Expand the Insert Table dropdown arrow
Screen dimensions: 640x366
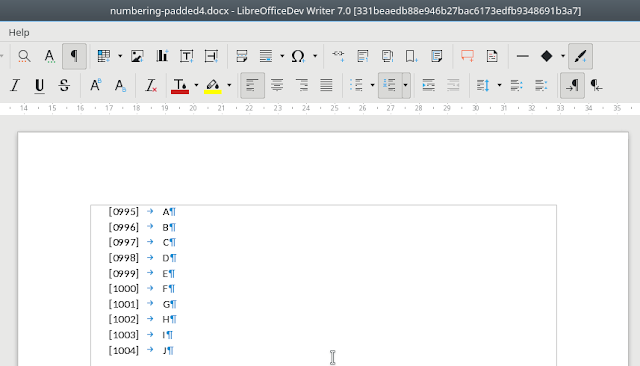click(120, 56)
